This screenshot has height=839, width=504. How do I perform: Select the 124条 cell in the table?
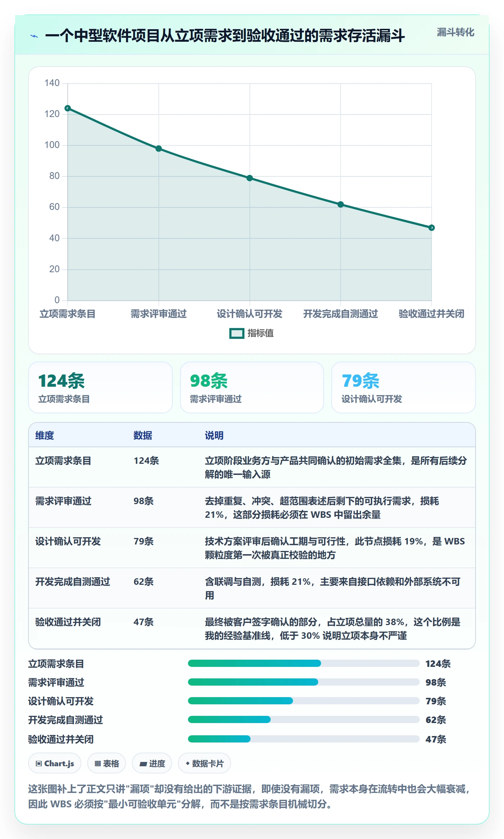(x=146, y=461)
